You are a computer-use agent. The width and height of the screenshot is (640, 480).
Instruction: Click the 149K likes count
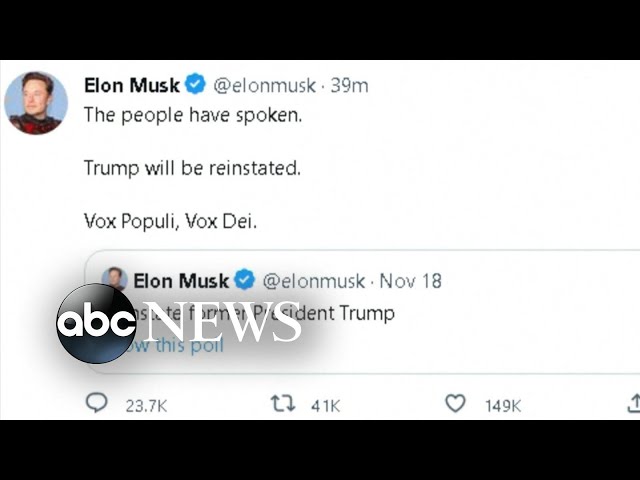503,406
